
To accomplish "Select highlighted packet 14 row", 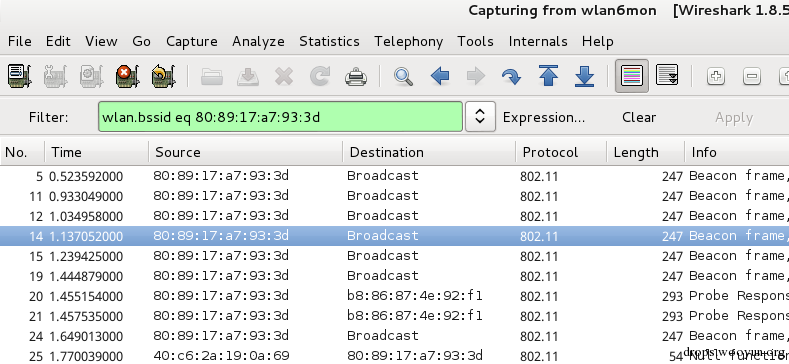I will tap(394, 236).
